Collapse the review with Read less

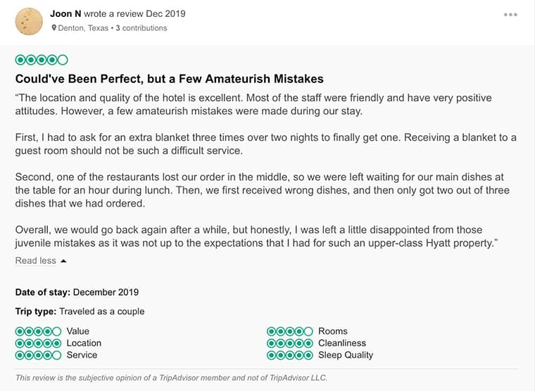click(x=36, y=260)
